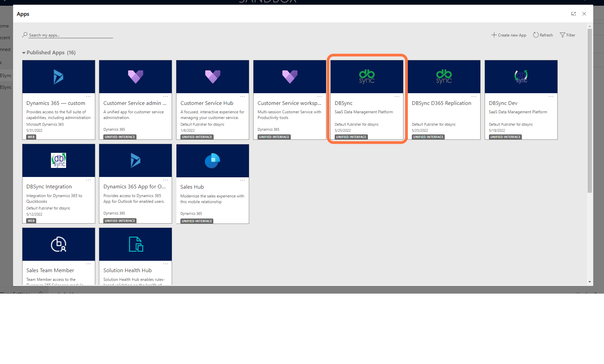Click the Apps list vertical scrollbar
Screen dimensions: 604x364
pyautogui.click(x=590, y=111)
